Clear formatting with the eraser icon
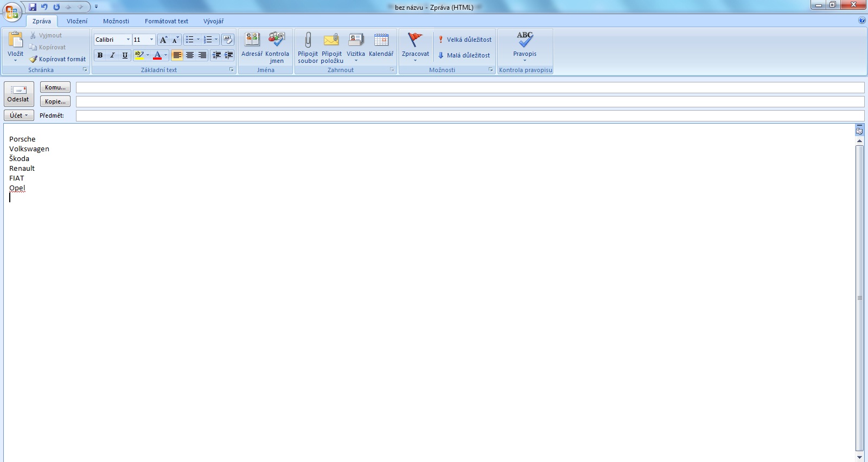 click(228, 40)
